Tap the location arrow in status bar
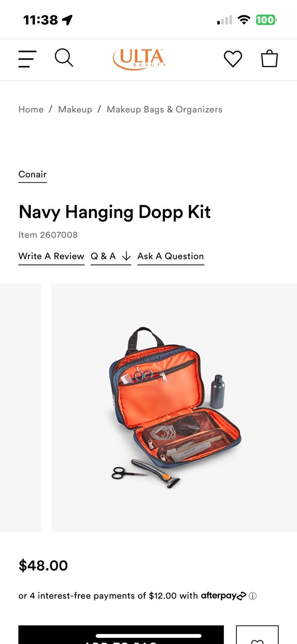The width and height of the screenshot is (297, 644). (68, 20)
